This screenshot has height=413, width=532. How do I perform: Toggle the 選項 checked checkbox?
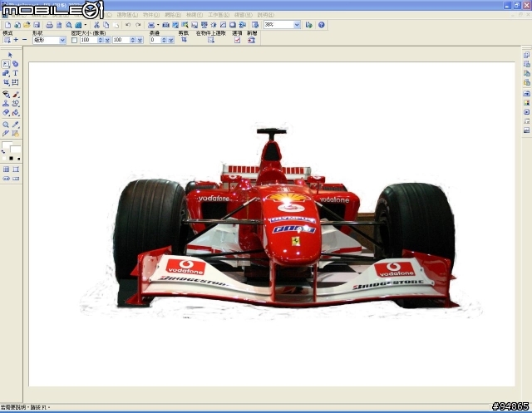237,40
